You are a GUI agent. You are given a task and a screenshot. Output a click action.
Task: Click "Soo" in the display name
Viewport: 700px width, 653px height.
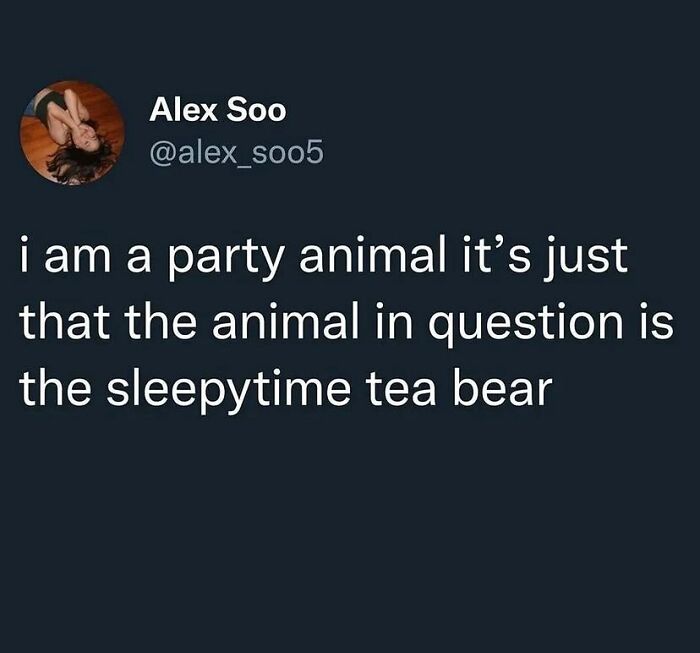[x=260, y=111]
